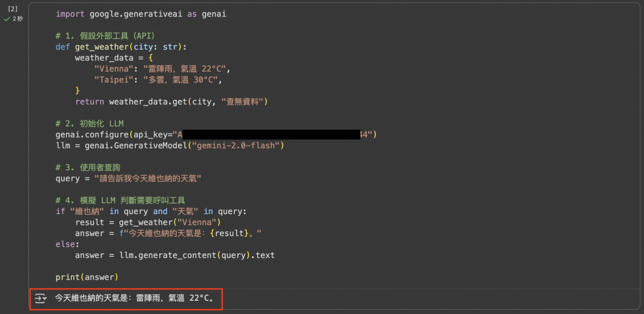Click the green checkmark execution status
The width and height of the screenshot is (644, 314).
pyautogui.click(x=6, y=19)
